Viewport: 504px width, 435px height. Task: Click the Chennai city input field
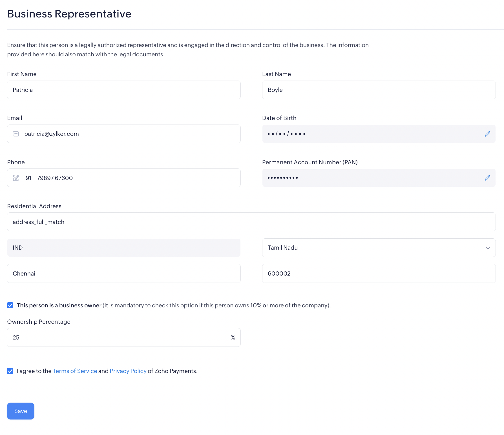click(x=124, y=274)
